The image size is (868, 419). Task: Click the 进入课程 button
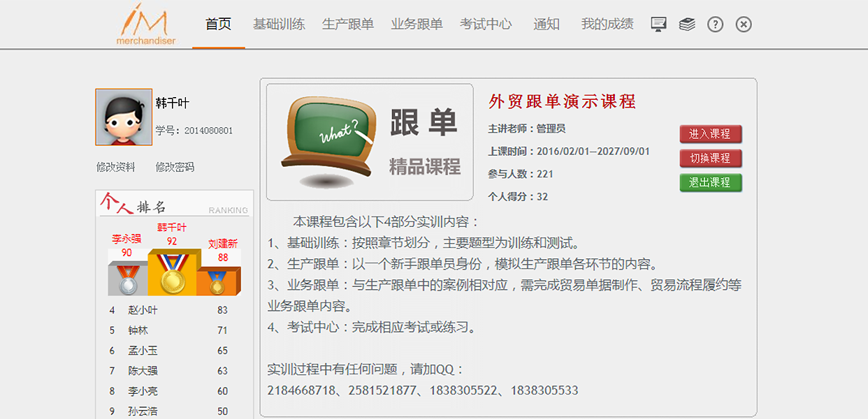pyautogui.click(x=711, y=134)
